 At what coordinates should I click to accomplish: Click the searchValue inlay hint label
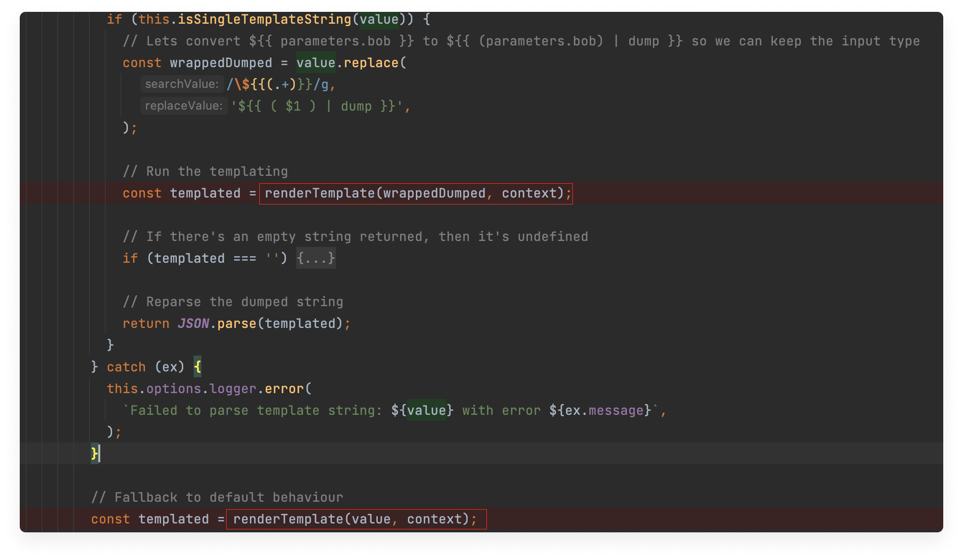182,84
